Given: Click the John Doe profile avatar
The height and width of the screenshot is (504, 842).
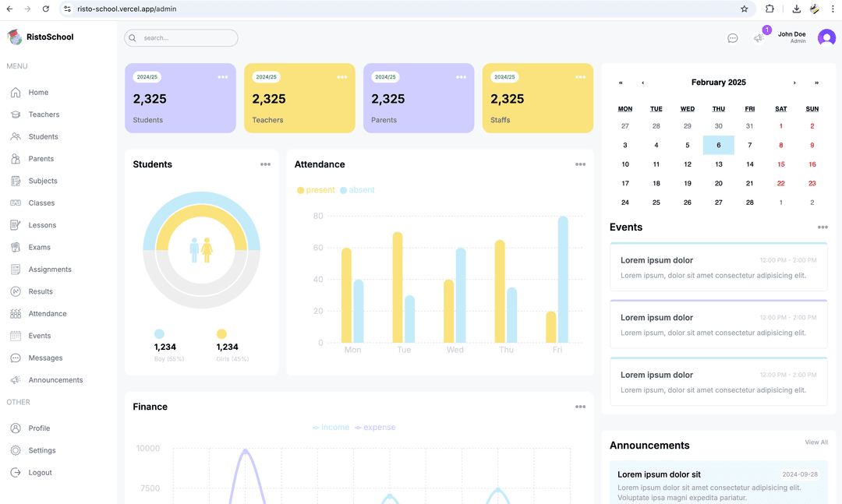Looking at the screenshot, I should coord(826,37).
